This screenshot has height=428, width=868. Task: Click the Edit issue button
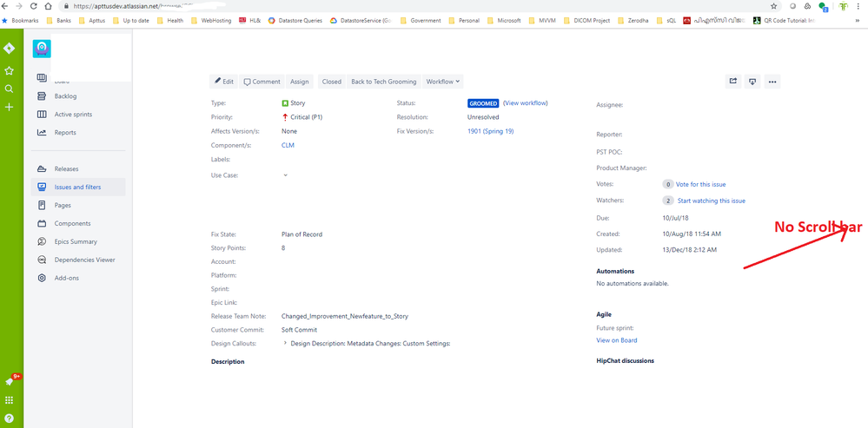tap(223, 82)
